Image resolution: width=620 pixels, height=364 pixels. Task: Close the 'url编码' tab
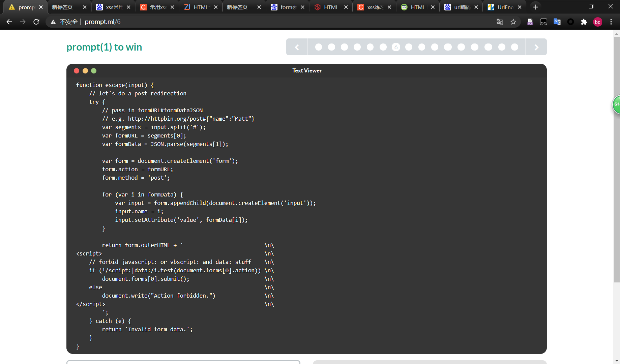tap(476, 7)
